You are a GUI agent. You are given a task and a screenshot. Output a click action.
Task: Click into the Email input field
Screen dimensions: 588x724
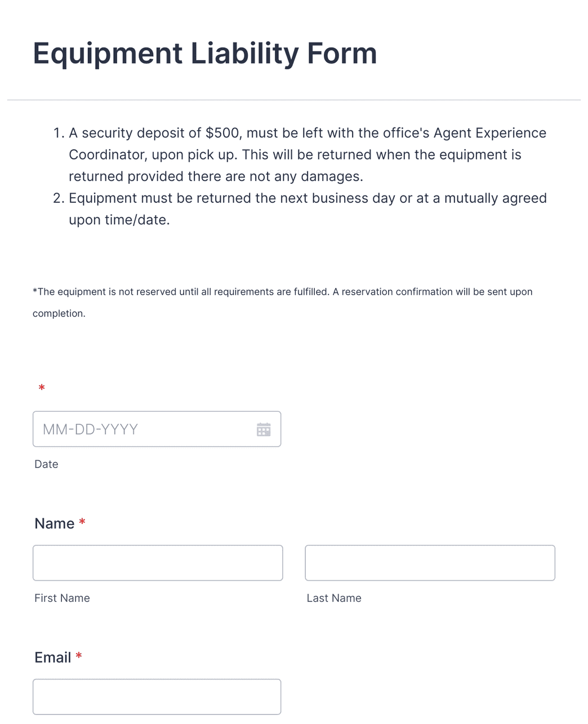[157, 697]
